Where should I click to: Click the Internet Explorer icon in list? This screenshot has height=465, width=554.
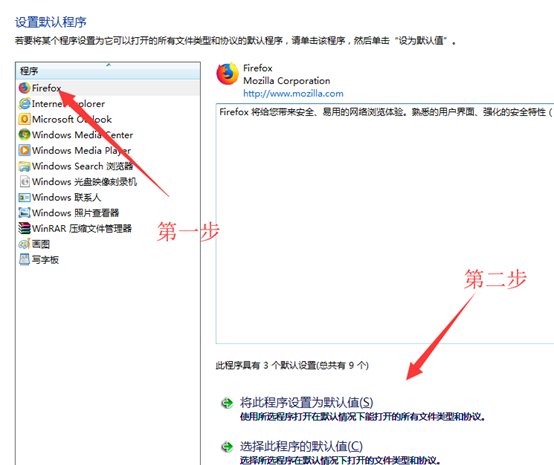coord(24,103)
